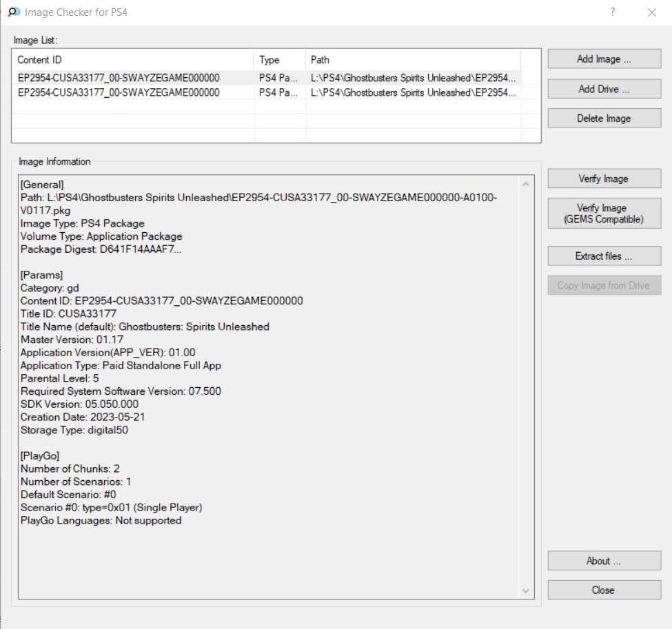This screenshot has height=629, width=672.
Task: Click Delete Image button
Action: (x=604, y=118)
